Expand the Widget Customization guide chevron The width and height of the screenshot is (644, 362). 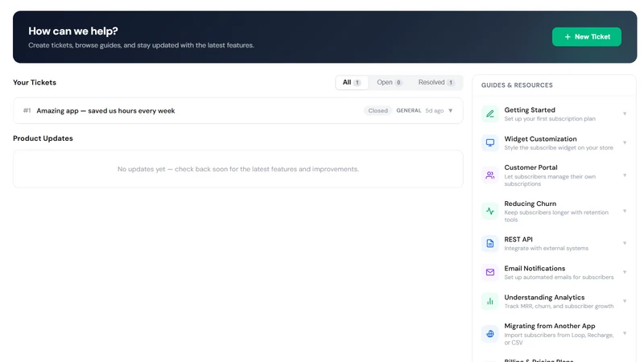point(625,143)
